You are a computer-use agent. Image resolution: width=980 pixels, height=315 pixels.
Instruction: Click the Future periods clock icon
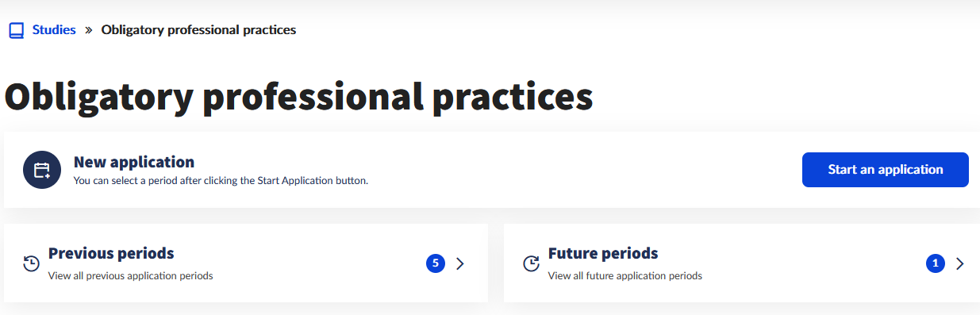[532, 263]
